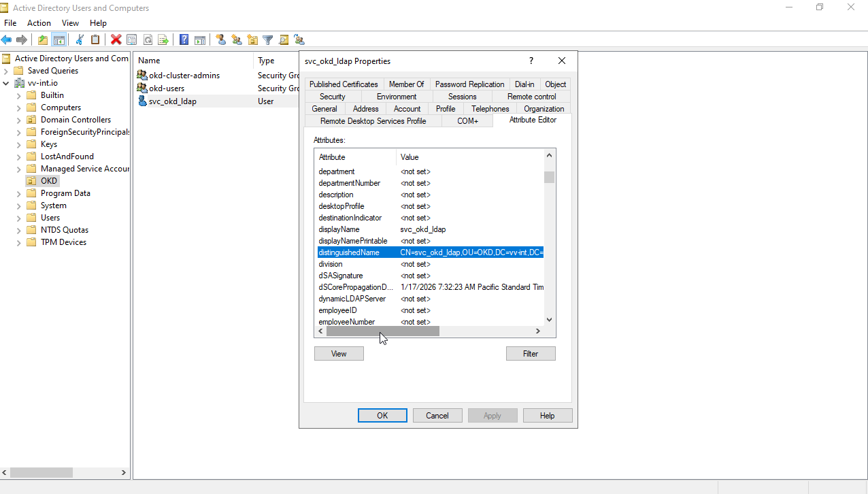Collapse the vv-int.io domain node

coord(6,83)
